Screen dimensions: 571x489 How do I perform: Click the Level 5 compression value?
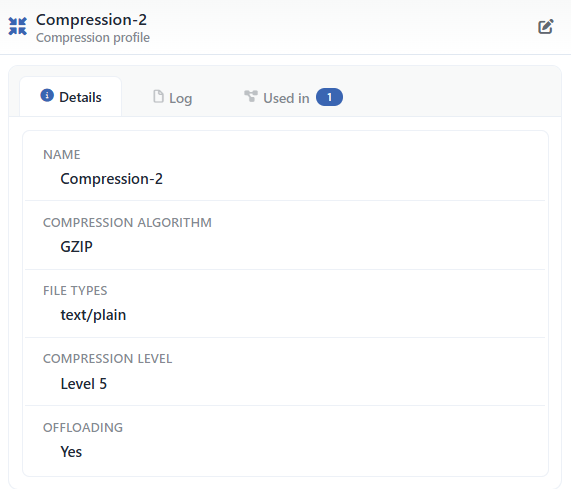(x=84, y=384)
